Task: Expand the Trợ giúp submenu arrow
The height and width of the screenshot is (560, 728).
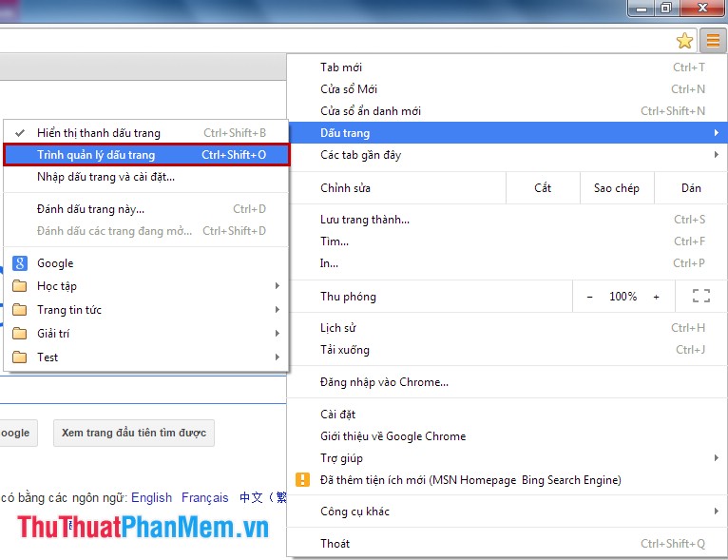Action: point(717,458)
